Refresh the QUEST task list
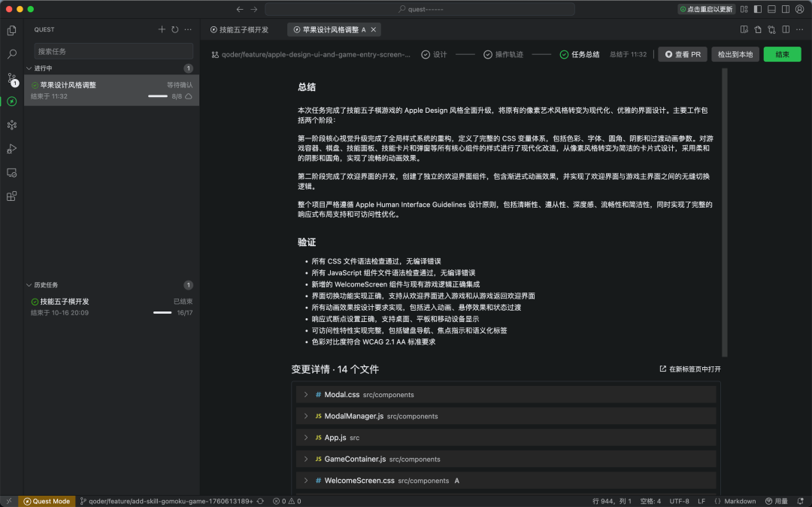The height and width of the screenshot is (507, 812). (175, 29)
